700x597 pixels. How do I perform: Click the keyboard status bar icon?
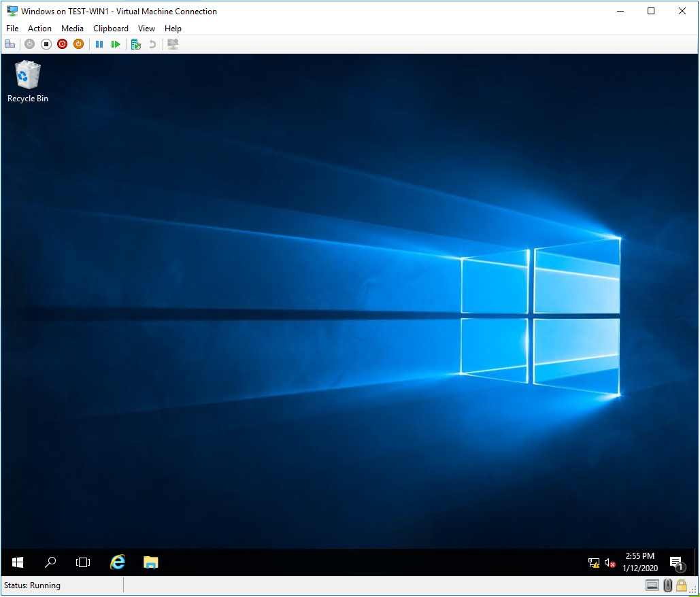click(652, 585)
